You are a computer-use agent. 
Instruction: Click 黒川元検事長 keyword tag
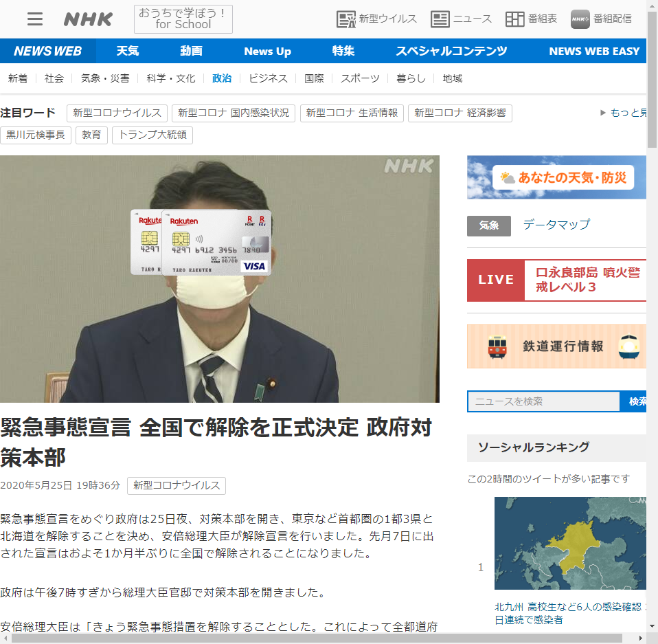click(x=36, y=135)
